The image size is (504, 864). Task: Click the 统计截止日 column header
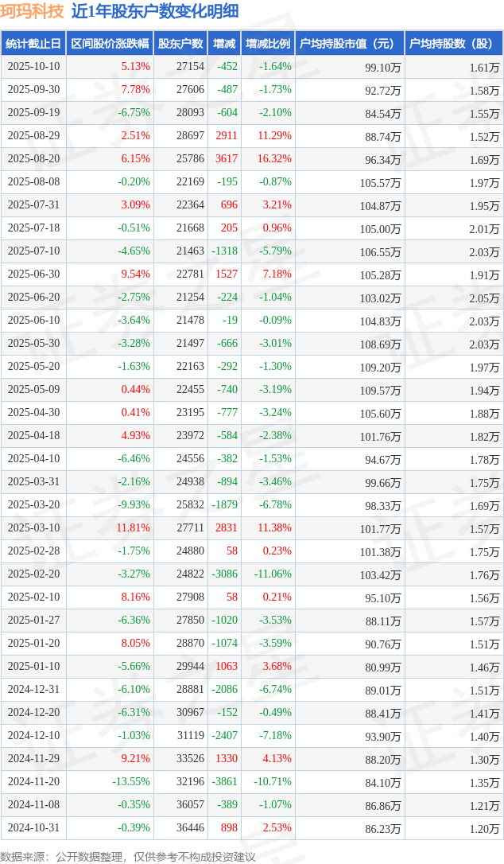pos(33,44)
